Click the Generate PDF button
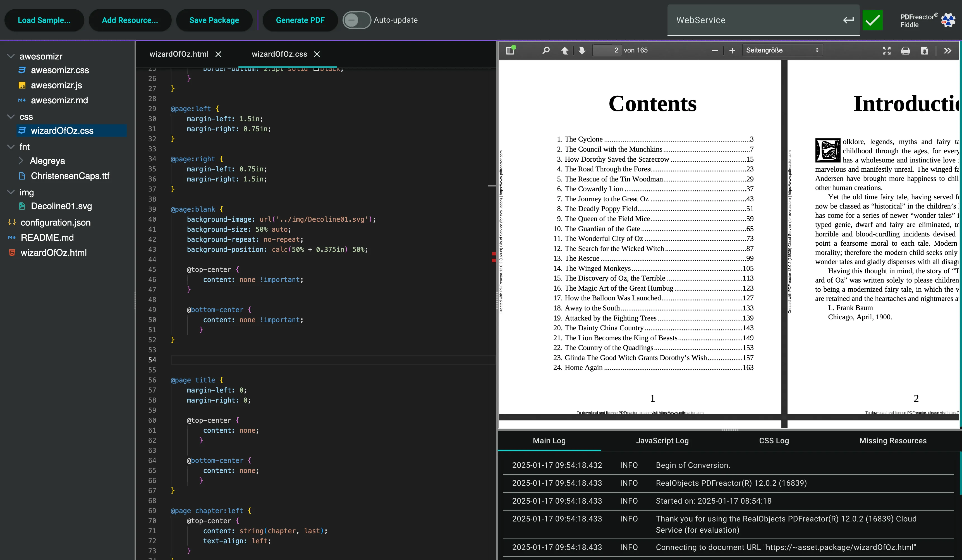The image size is (962, 560). click(x=300, y=20)
